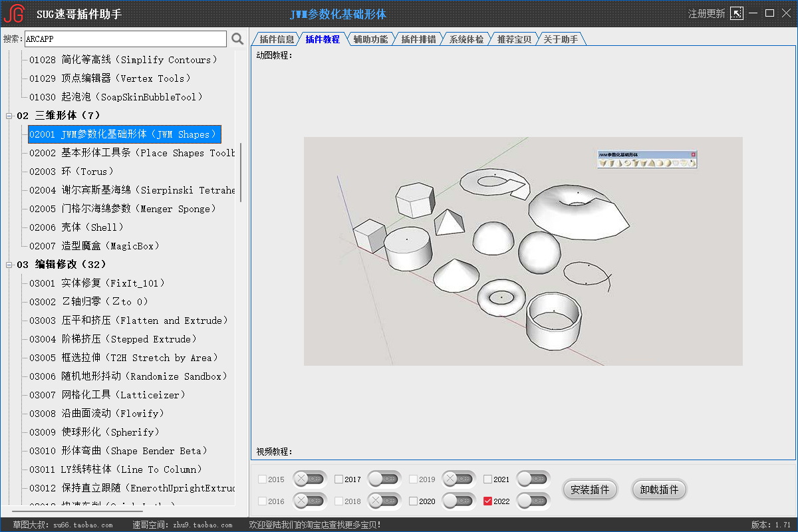Uncheck the 2022 version checkbox
This screenshot has height=532, width=798.
487,501
